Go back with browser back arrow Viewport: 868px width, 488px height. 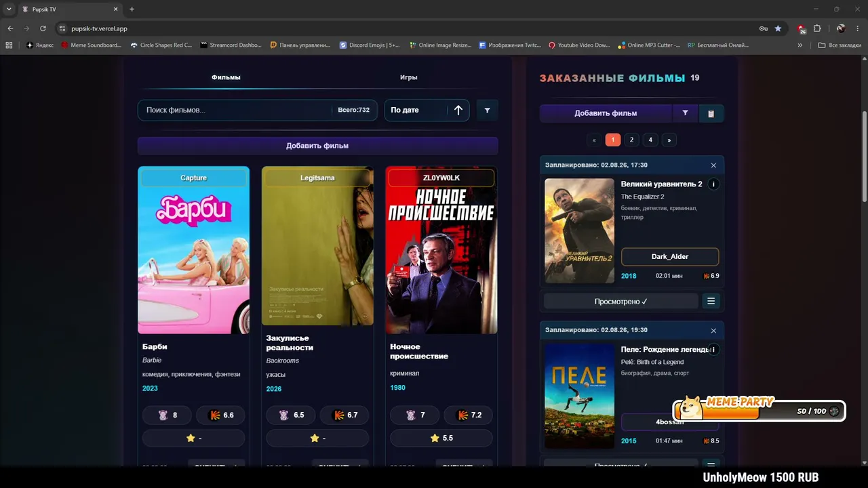tap(10, 28)
